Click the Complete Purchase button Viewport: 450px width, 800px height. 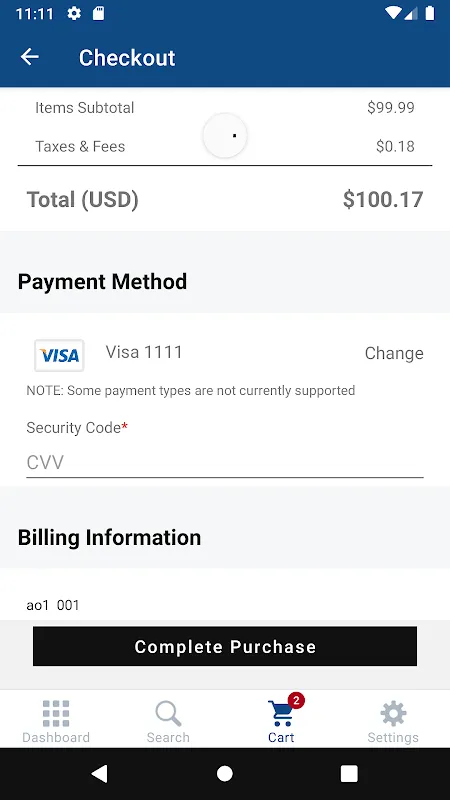pyautogui.click(x=225, y=646)
